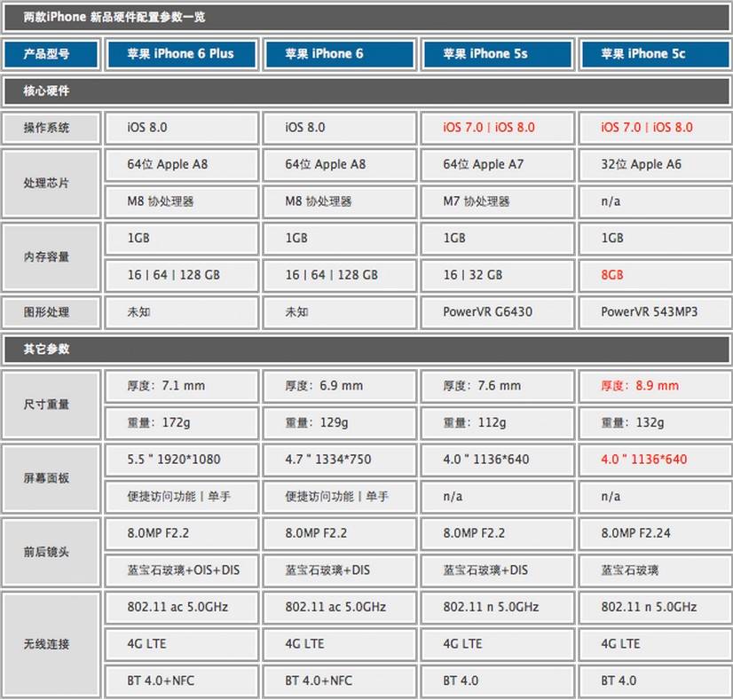Click "M8 协处理器" in the iPhone 6 Plus column
733x700 pixels.
tap(161, 201)
